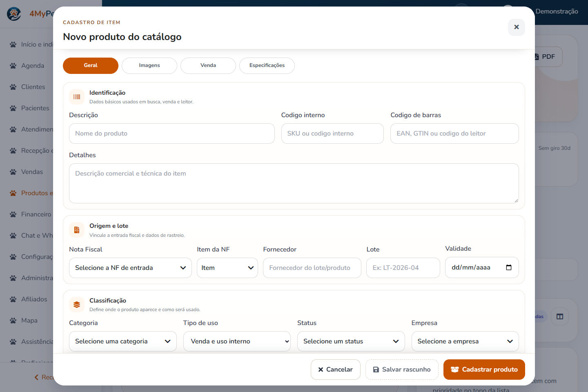Open the Nota Fiscal dropdown
The height and width of the screenshot is (392, 588).
pyautogui.click(x=130, y=268)
